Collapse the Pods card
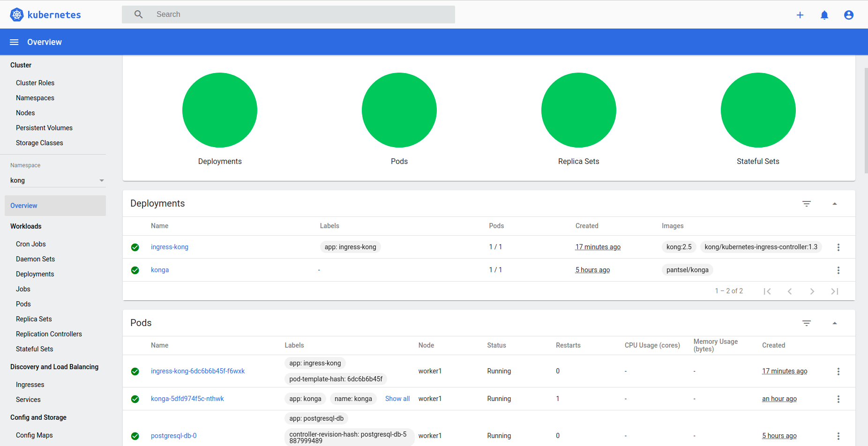Screen dimensions: 868x446 pos(835,323)
